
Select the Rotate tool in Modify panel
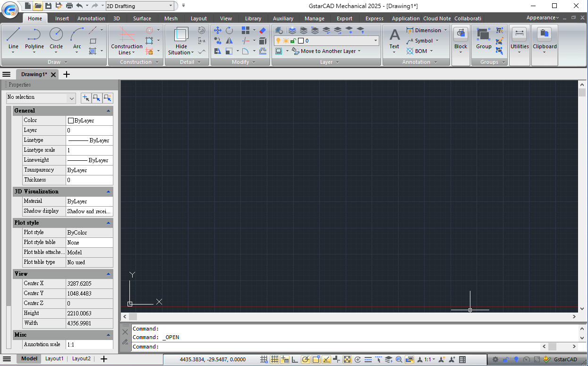pos(229,30)
